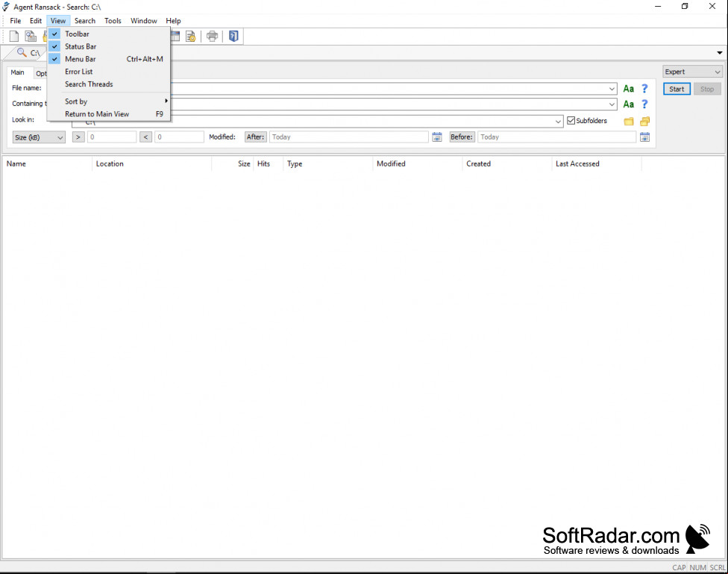The width and height of the screenshot is (728, 574).
Task: Toggle case sensitivity Aa for Containing text
Action: tap(629, 104)
